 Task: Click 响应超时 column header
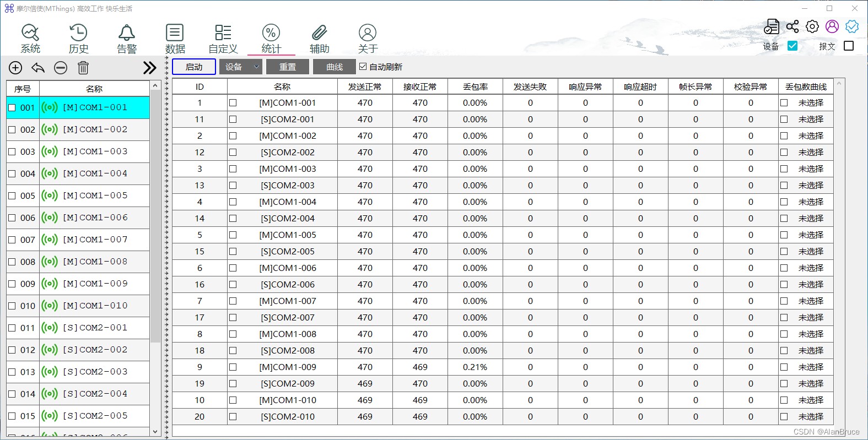coord(640,86)
